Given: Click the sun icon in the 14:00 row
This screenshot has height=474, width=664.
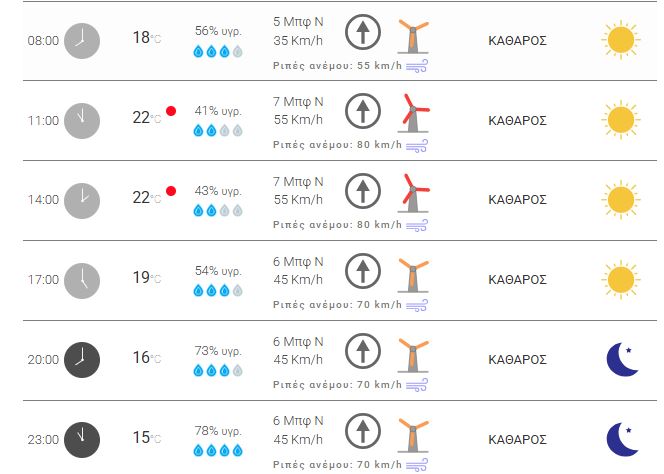Looking at the screenshot, I should pos(620,199).
